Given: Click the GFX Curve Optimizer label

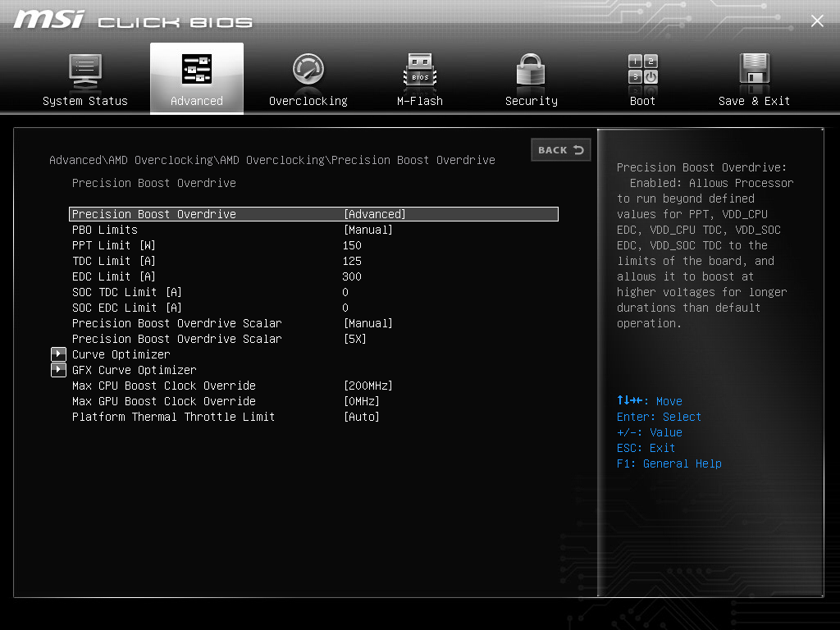Looking at the screenshot, I should (x=134, y=370).
